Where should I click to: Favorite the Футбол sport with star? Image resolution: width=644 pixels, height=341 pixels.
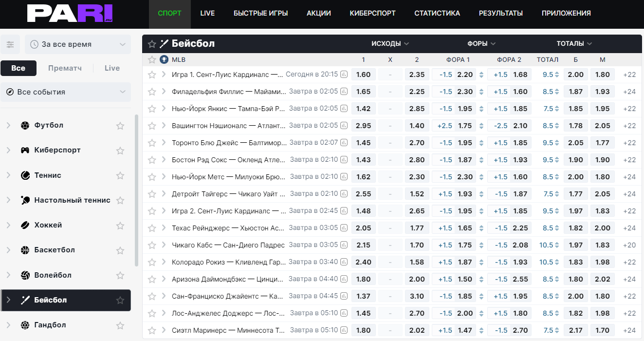[120, 126]
